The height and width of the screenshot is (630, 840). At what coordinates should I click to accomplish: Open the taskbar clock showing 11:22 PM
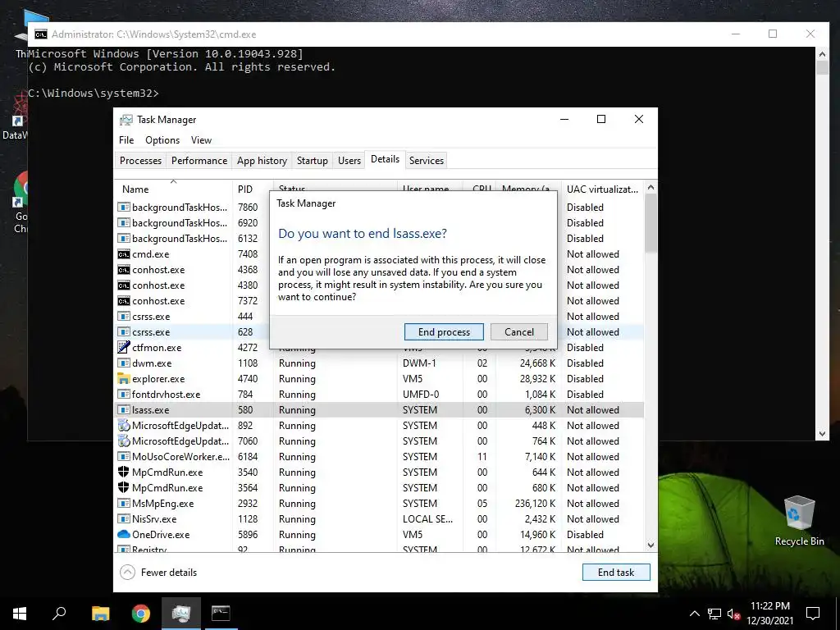769,614
